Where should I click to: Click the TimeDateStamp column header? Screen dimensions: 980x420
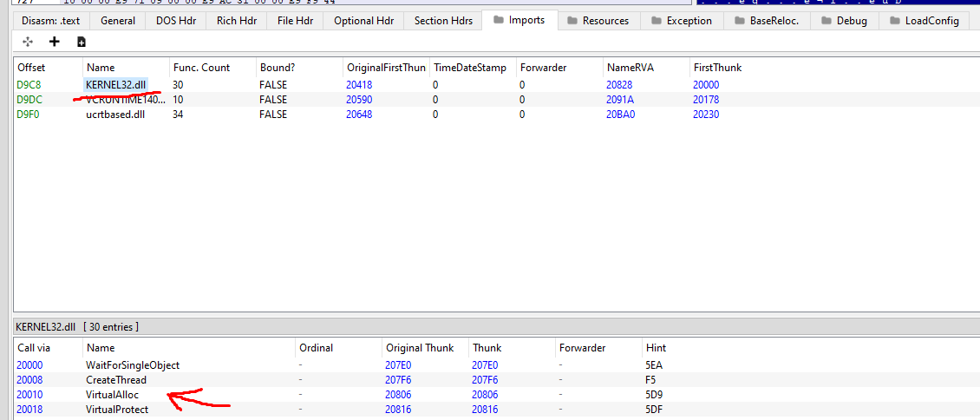(x=473, y=68)
